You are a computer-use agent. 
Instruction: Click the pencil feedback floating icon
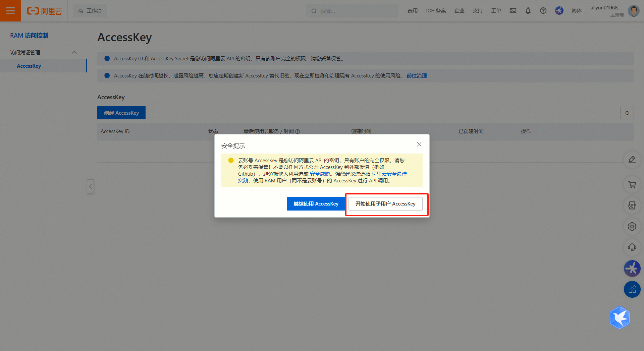coord(632,160)
